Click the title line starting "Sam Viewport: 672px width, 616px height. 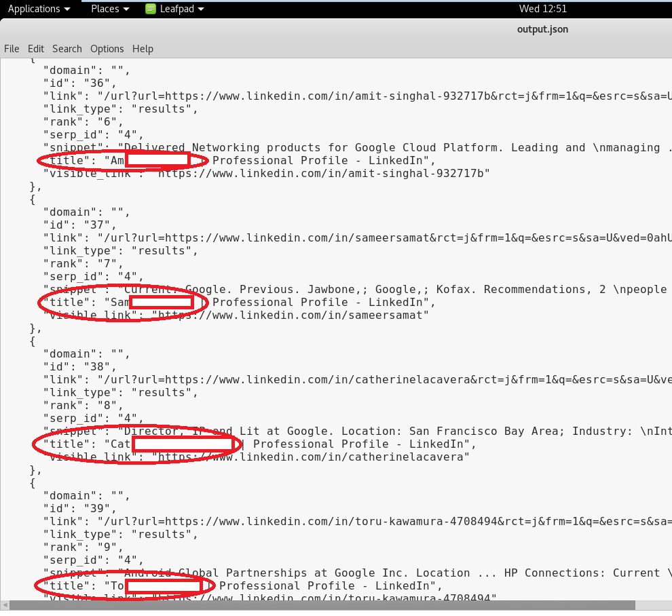(x=240, y=302)
